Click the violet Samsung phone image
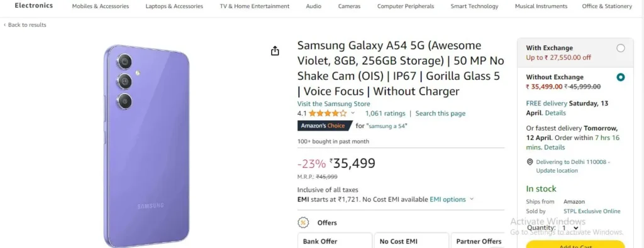The width and height of the screenshot is (644, 248). (147, 146)
